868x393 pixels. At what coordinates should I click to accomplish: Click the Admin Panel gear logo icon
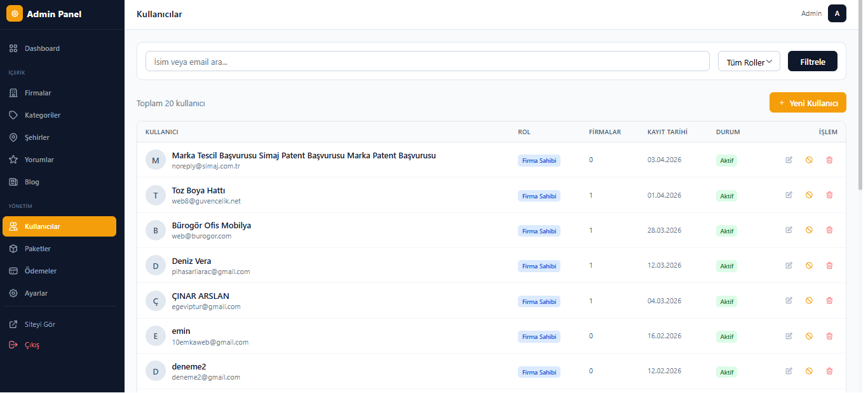[15, 13]
